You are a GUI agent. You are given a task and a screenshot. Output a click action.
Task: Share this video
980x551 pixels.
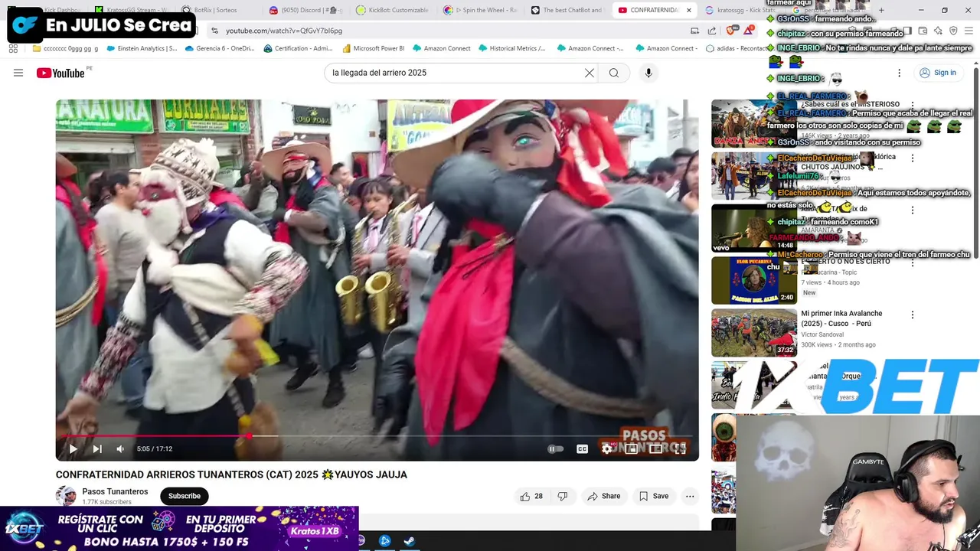(x=603, y=496)
